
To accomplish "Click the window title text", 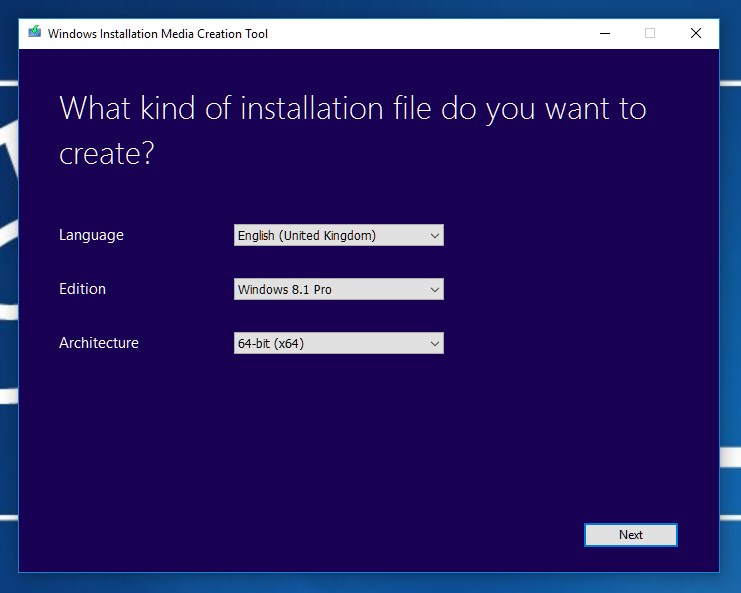I will (158, 34).
